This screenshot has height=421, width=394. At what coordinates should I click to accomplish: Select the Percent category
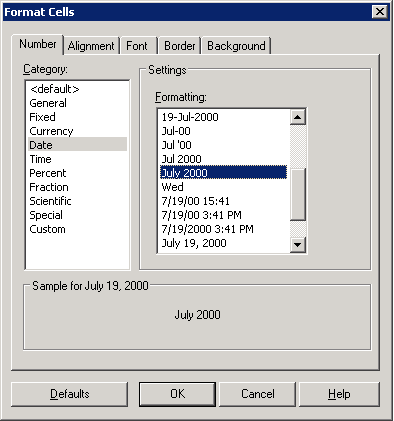(77, 173)
